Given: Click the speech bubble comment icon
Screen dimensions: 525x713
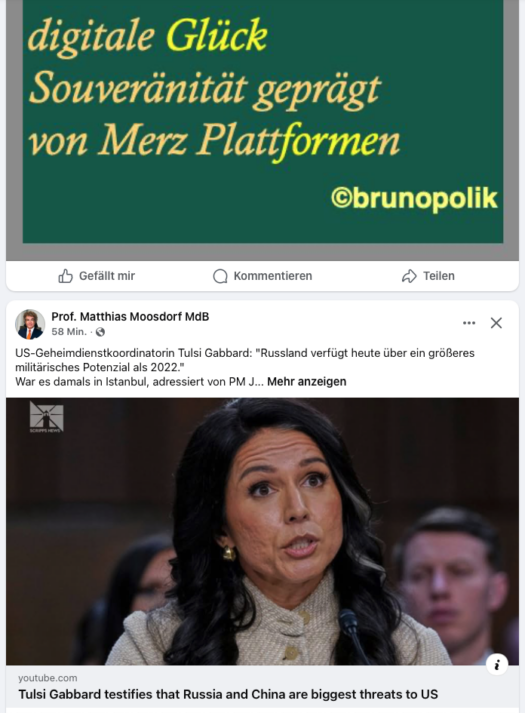Looking at the screenshot, I should tap(220, 276).
